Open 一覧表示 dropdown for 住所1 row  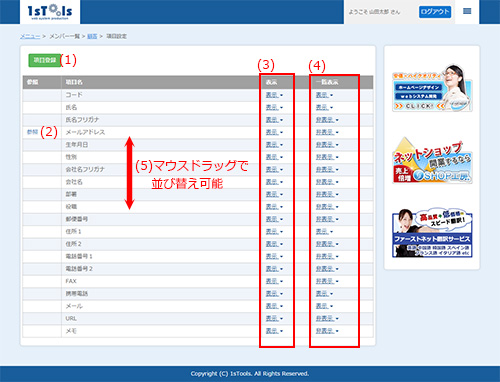point(324,232)
